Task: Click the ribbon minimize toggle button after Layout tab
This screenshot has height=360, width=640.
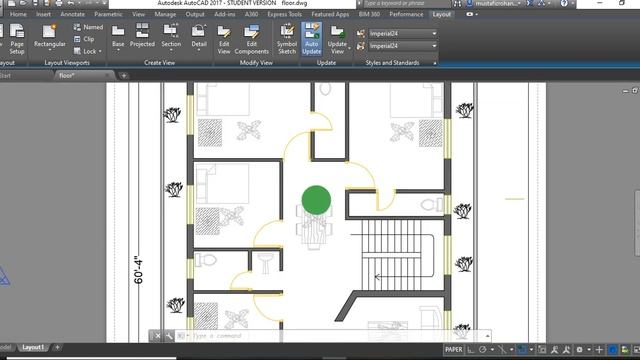Action: (x=471, y=14)
